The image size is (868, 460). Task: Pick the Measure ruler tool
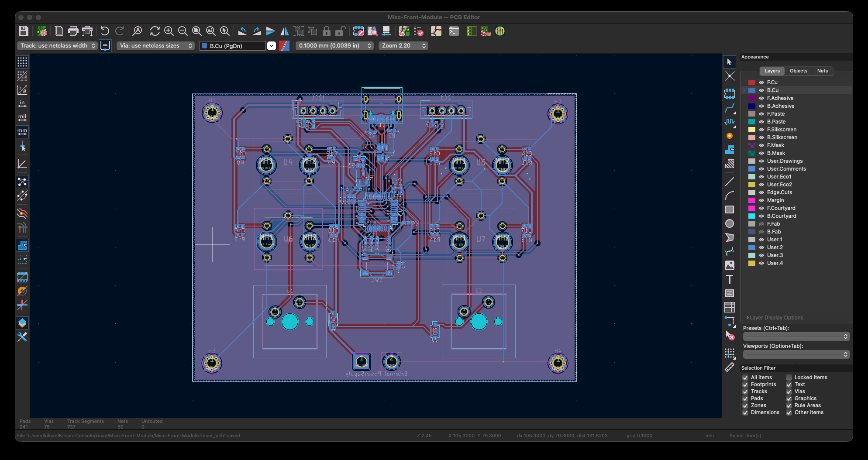coord(729,367)
